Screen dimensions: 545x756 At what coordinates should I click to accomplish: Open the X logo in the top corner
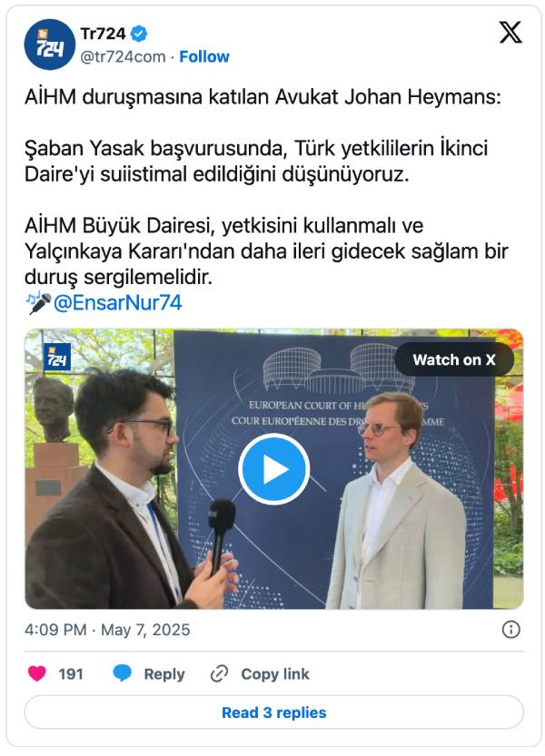pos(510,33)
